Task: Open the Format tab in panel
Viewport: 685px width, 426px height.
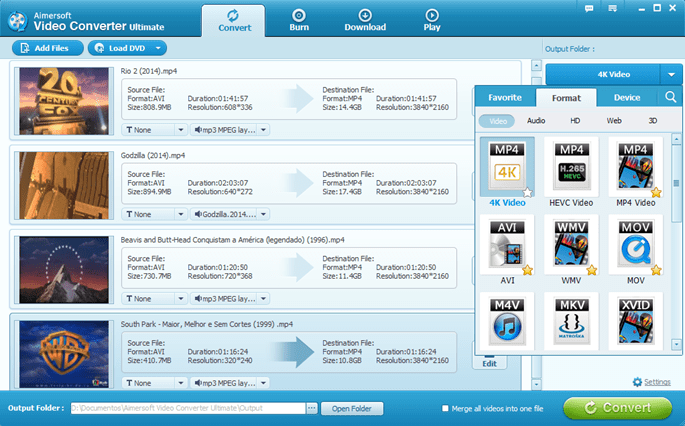Action: coord(566,98)
